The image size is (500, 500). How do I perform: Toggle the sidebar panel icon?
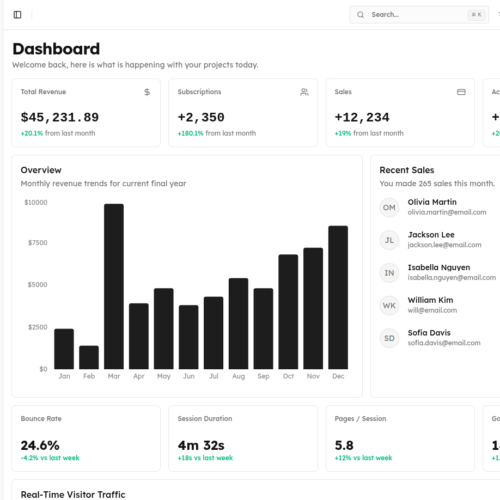(17, 15)
